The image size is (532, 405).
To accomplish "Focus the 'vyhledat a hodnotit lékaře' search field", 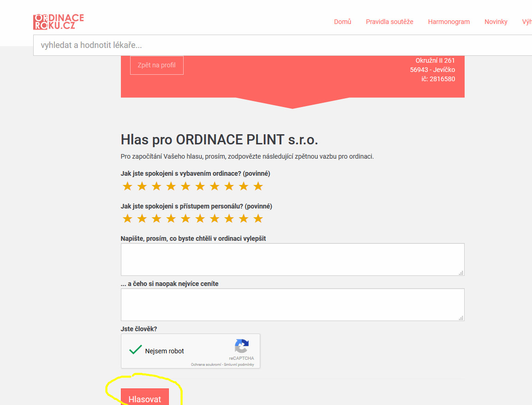I will pos(283,45).
